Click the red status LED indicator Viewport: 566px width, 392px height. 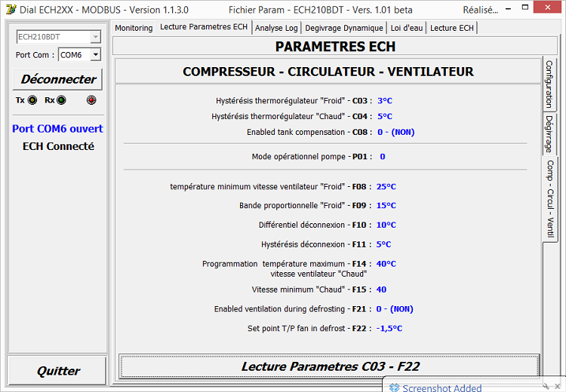(x=91, y=100)
